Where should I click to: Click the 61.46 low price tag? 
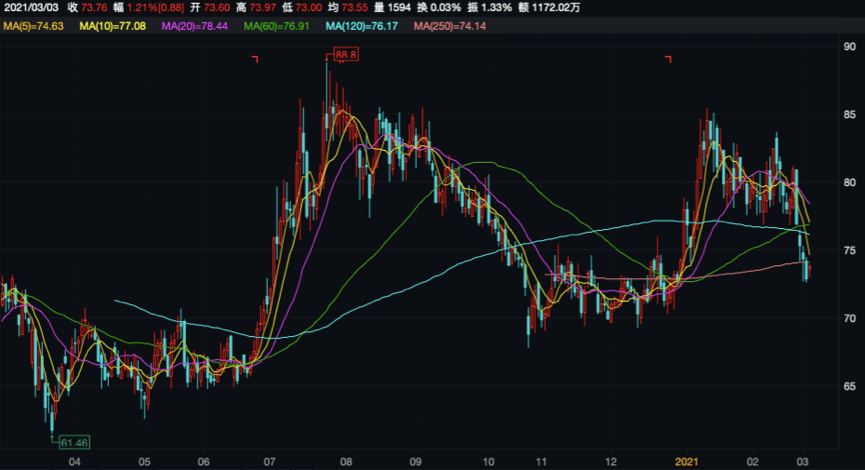tap(75, 441)
